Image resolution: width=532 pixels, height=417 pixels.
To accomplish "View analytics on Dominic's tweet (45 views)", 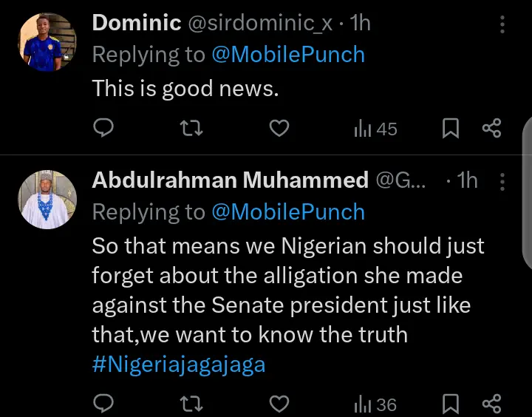I will (375, 129).
